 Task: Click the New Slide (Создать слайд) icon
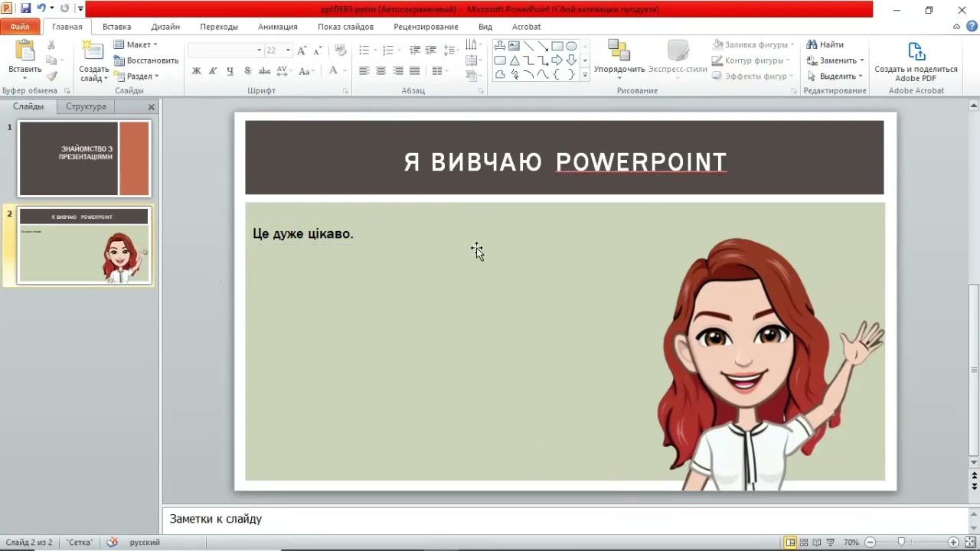click(x=93, y=52)
